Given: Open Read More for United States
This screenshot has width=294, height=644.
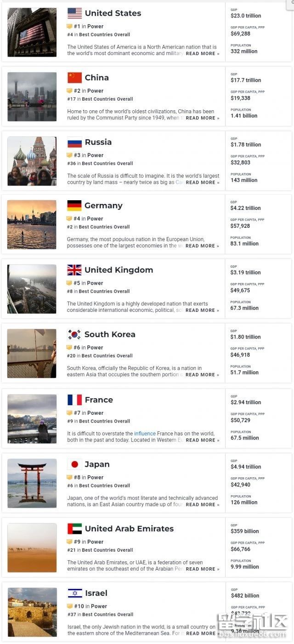Looking at the screenshot, I should click(x=202, y=54).
